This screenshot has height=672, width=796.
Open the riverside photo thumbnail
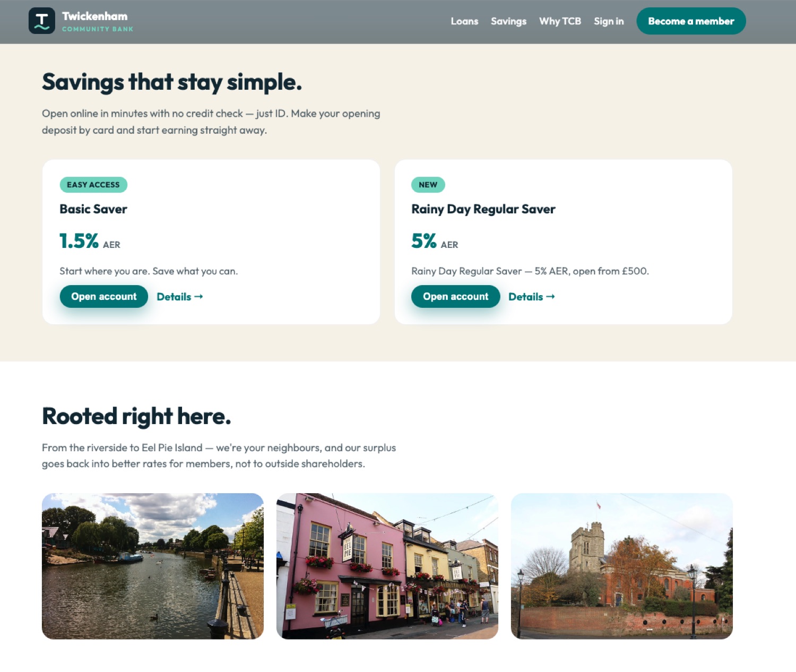click(x=153, y=566)
